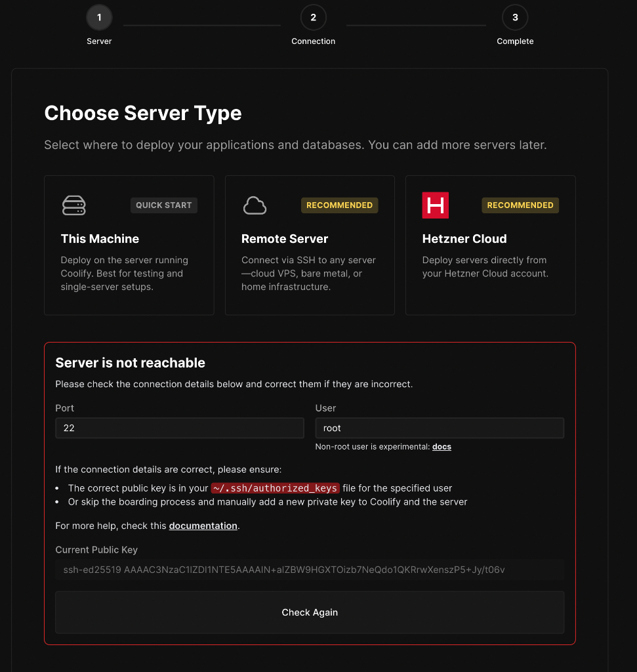Click the Remote Server cloud icon
The height and width of the screenshot is (672, 637).
pos(255,205)
